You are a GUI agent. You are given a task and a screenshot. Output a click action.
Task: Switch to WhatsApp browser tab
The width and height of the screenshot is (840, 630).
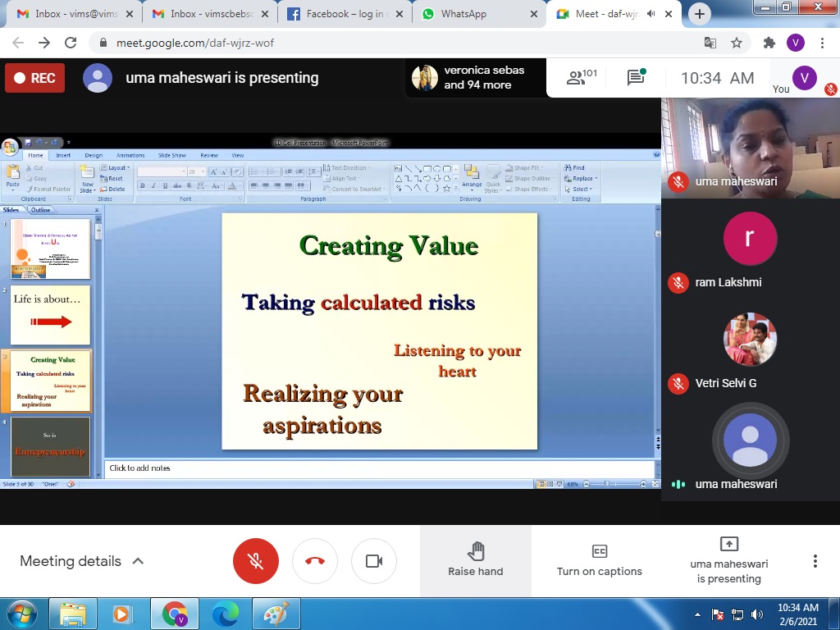tap(479, 14)
